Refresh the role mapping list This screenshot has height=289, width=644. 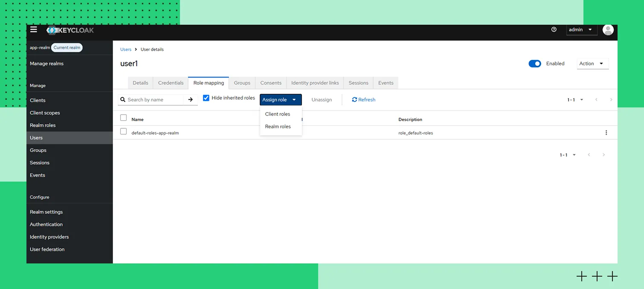(x=363, y=100)
